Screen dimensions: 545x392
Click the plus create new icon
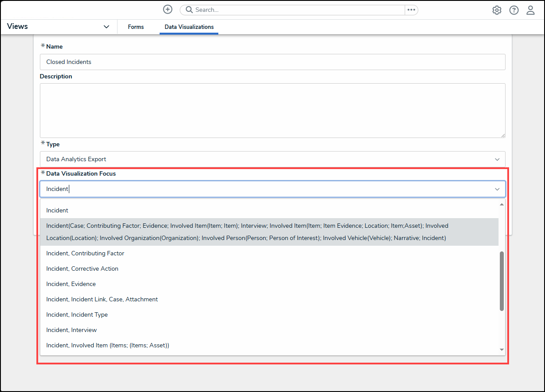[167, 10]
